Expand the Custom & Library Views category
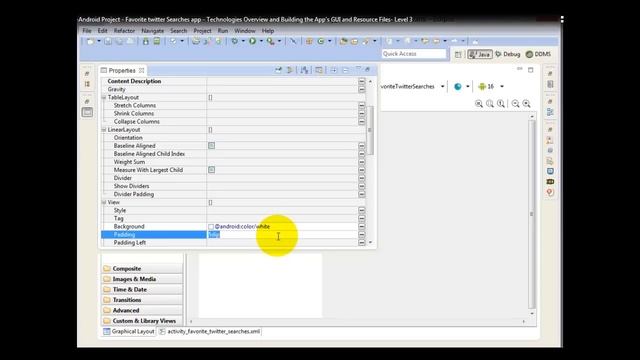Screen dimensions: 640x360 pyautogui.click(x=142, y=321)
